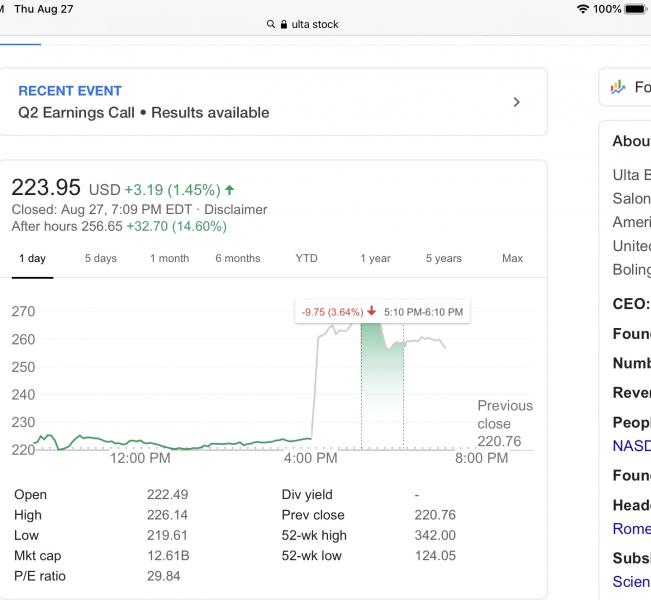
Task: Select the 6 months chart tab
Action: pos(238,258)
